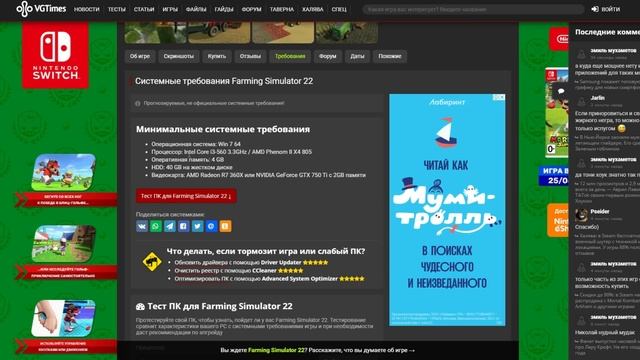Open the Новости menu item

pos(87,9)
